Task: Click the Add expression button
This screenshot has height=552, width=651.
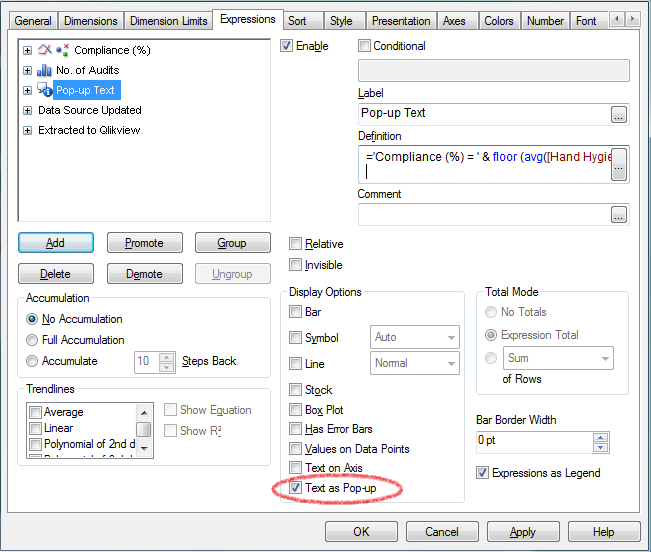Action: click(56, 243)
